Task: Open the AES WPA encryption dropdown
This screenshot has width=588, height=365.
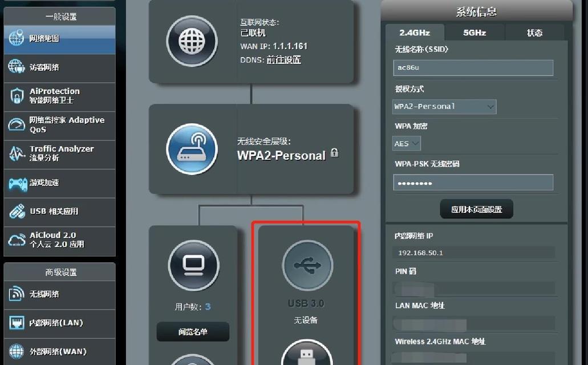Action: point(407,143)
